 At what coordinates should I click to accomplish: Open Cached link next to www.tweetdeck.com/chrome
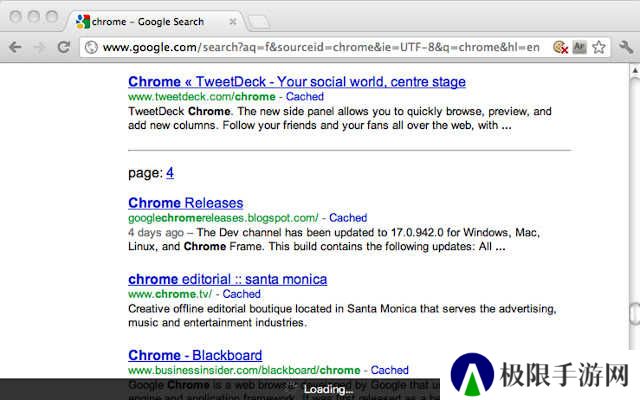(x=305, y=97)
